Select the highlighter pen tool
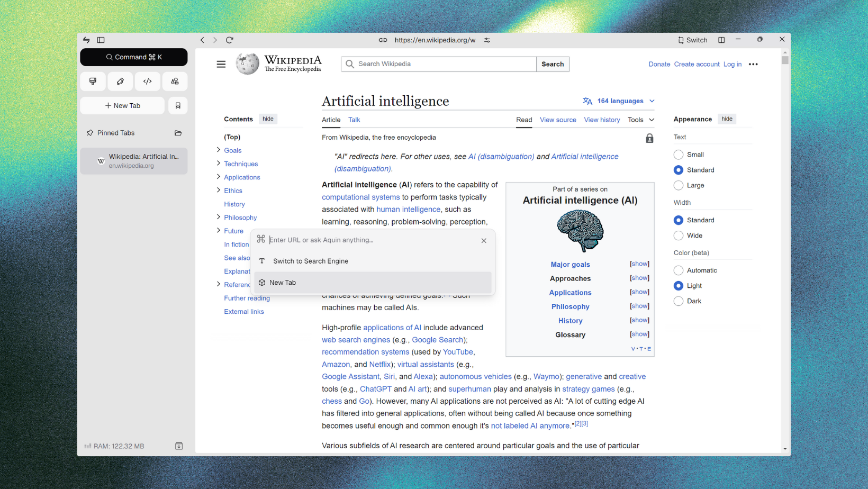Screen dimensions: 868x489 pos(120,81)
